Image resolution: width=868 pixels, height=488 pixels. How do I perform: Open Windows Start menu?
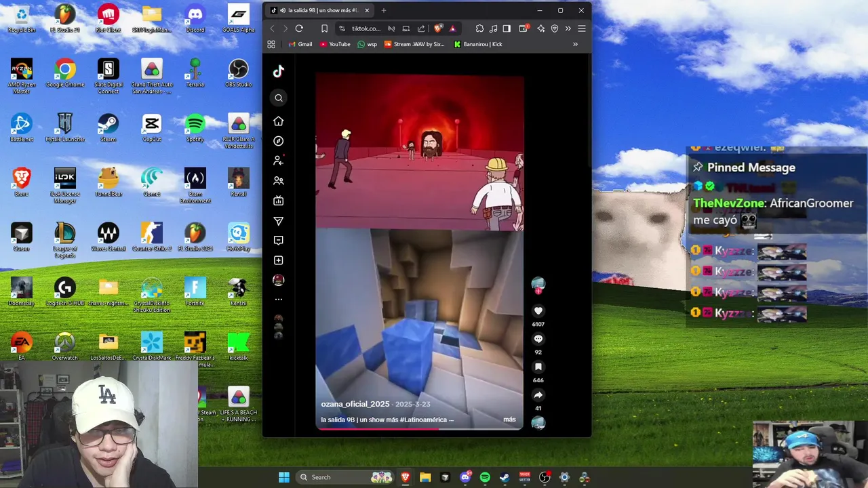tap(284, 477)
